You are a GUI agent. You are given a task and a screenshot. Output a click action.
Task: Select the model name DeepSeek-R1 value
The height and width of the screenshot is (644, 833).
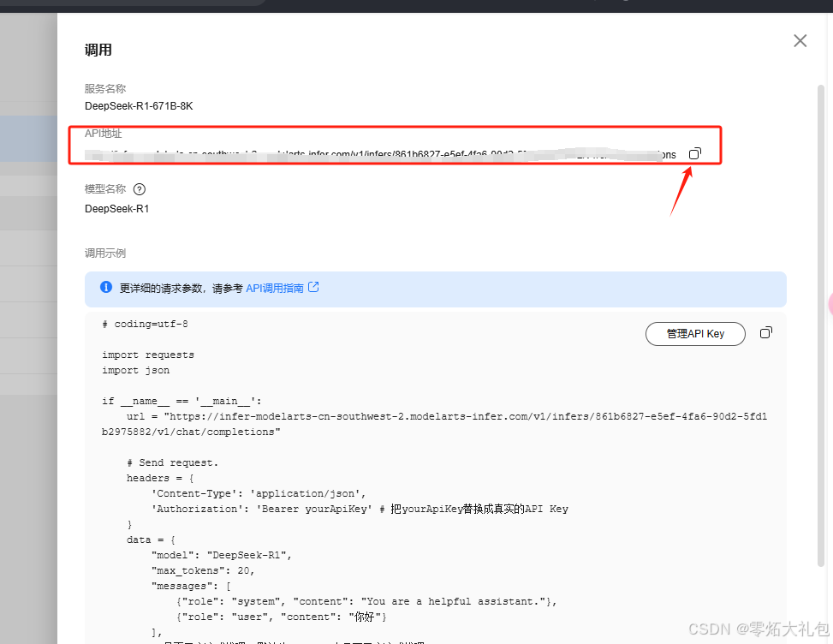pyautogui.click(x=117, y=209)
